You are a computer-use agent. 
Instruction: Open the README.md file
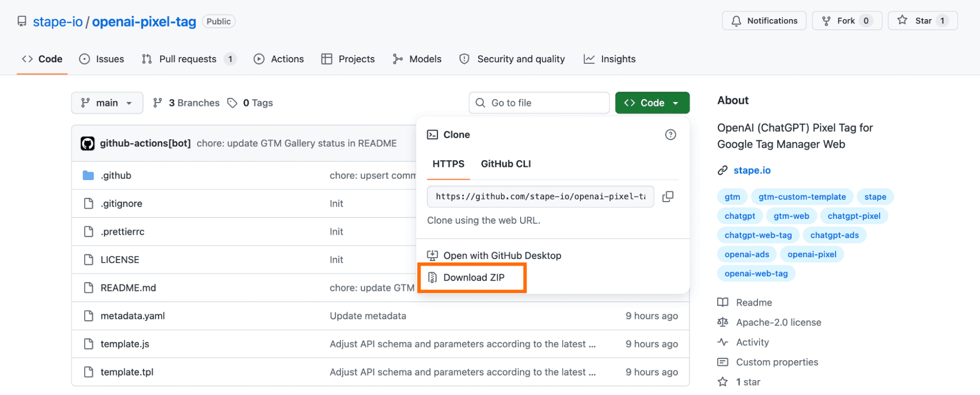click(128, 288)
